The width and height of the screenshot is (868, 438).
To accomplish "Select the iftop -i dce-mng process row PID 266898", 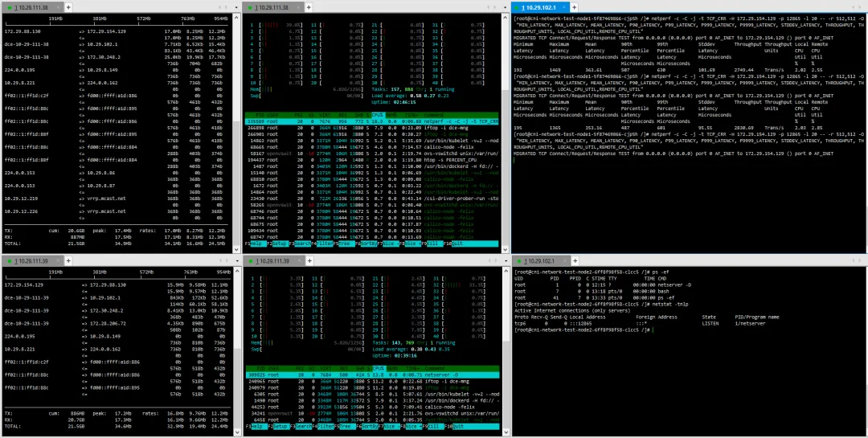I will (x=373, y=127).
